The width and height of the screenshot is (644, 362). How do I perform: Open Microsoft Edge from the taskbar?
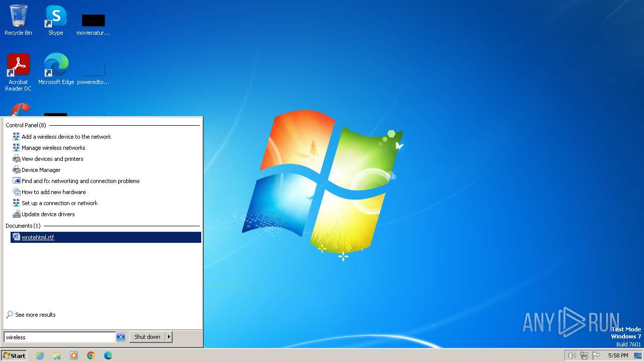point(108,355)
